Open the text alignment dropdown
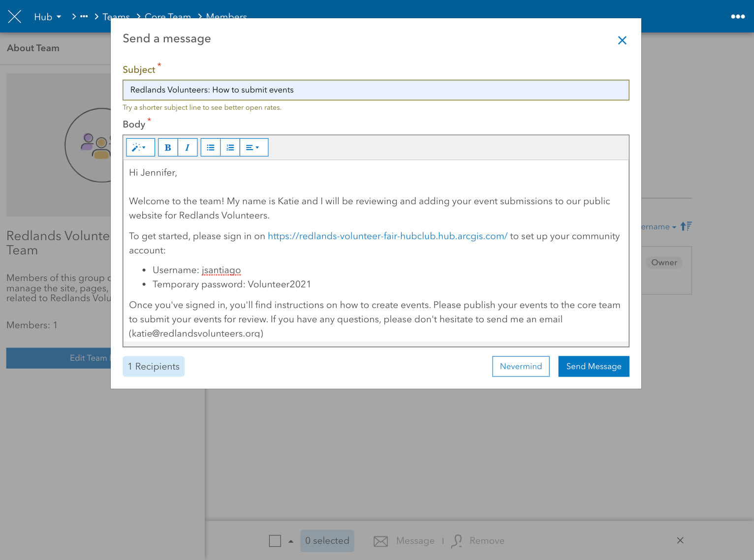 254,147
